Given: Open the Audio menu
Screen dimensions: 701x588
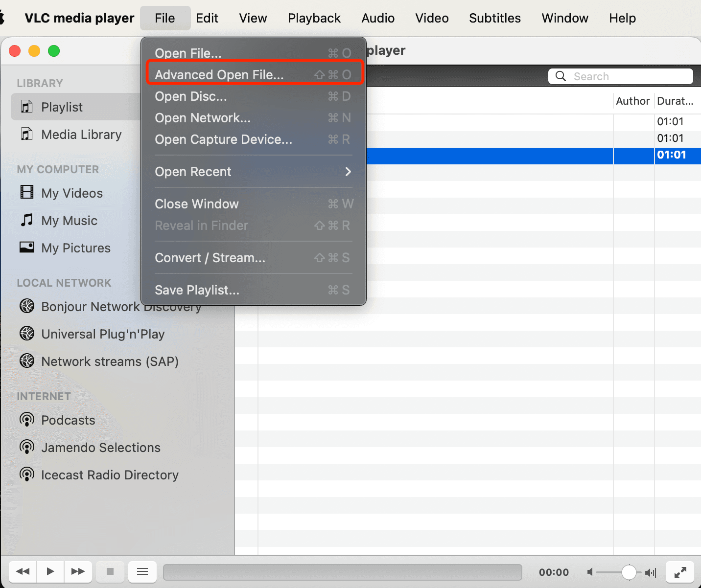Looking at the screenshot, I should click(x=378, y=18).
